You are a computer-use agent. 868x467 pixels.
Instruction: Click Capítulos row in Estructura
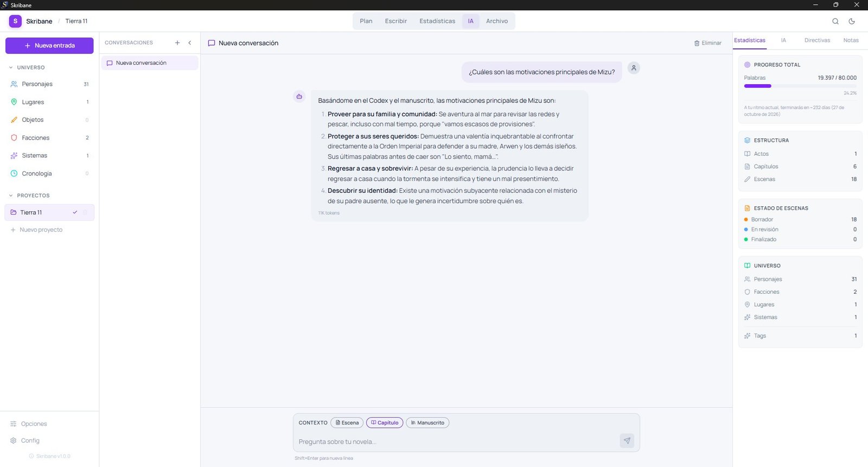pos(800,167)
